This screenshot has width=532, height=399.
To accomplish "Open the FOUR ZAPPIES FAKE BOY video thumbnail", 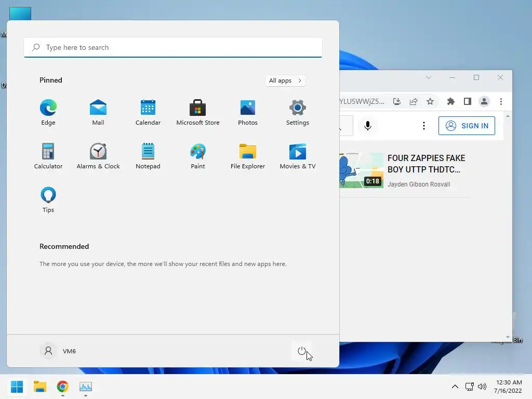I will pyautogui.click(x=362, y=170).
